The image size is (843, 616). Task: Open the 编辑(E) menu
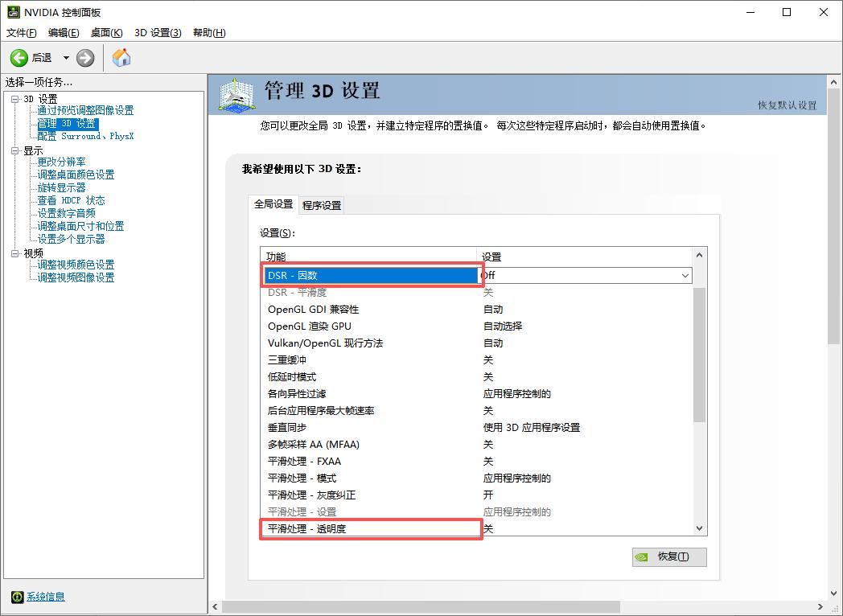pyautogui.click(x=64, y=33)
